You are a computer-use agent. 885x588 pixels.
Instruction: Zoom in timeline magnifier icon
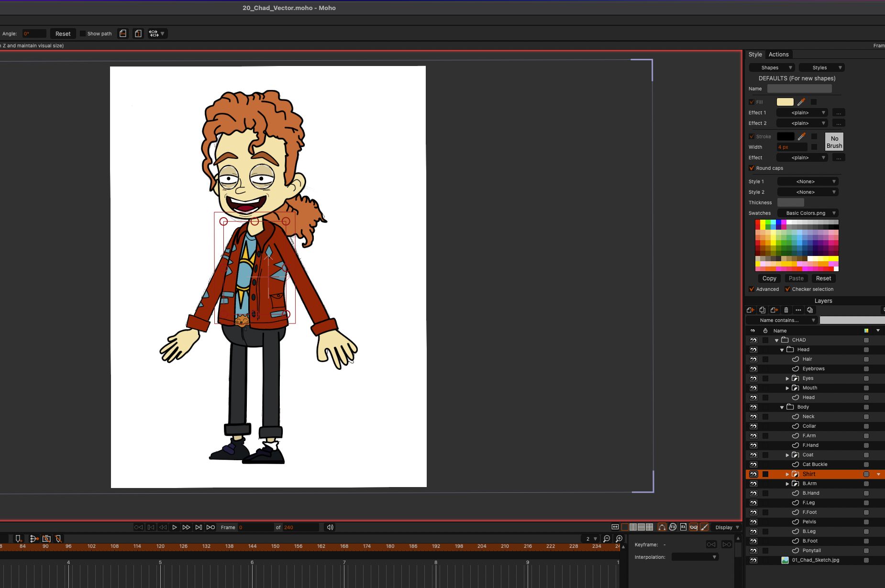(x=619, y=539)
